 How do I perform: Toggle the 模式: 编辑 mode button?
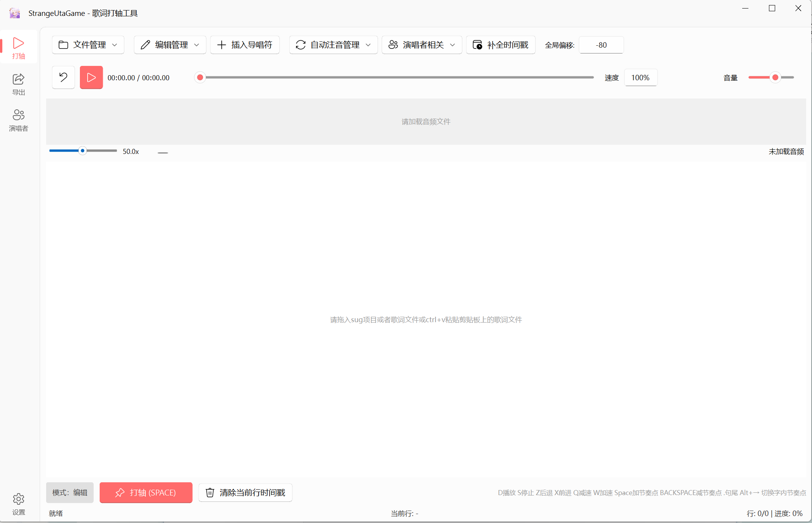(x=70, y=493)
